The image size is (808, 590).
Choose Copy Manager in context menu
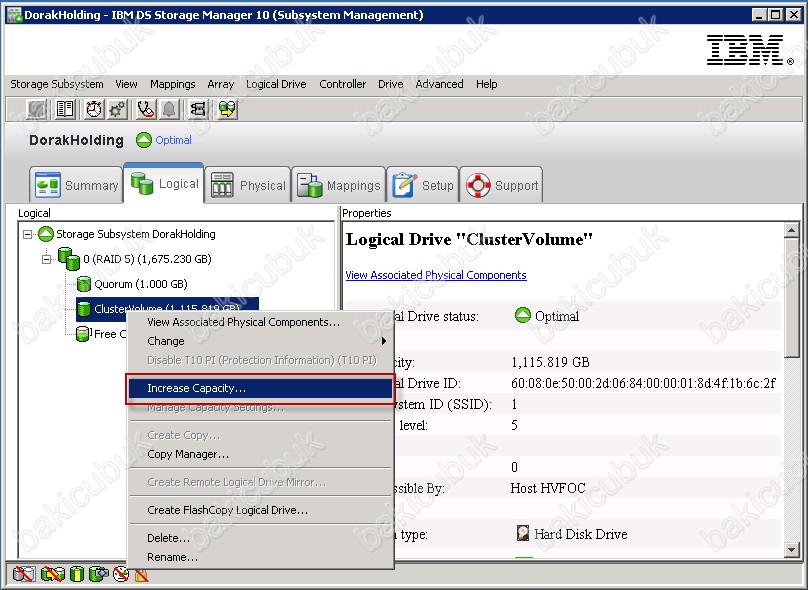pos(260,454)
